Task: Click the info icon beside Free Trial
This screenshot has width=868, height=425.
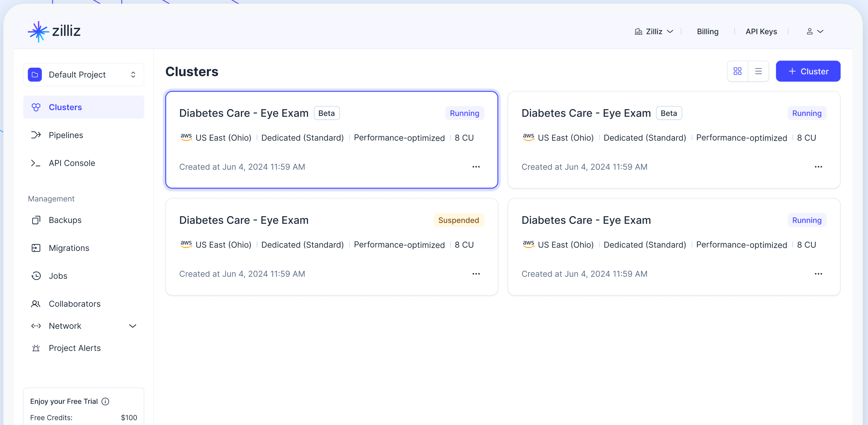Action: [105, 401]
